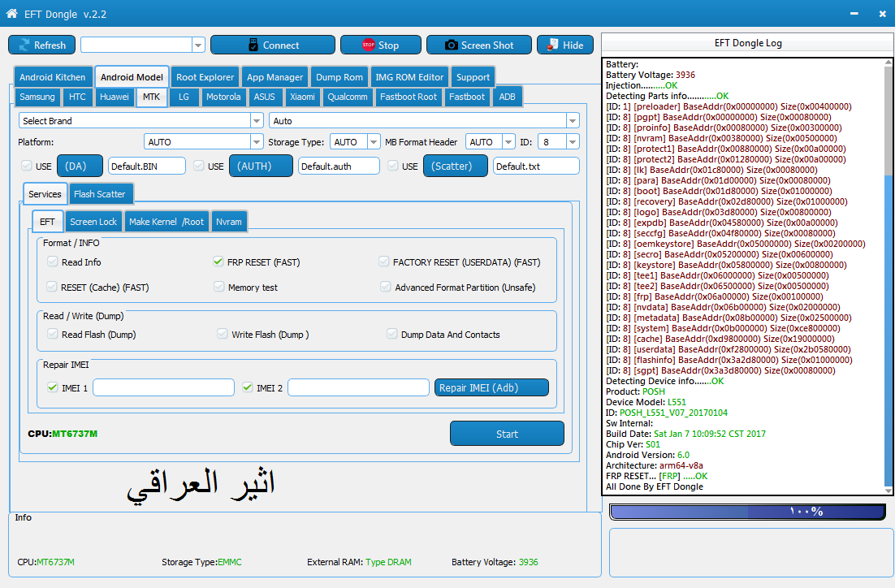Toggle the IMEI 2 checkbox
Viewport: 895px width, 588px height.
point(247,387)
